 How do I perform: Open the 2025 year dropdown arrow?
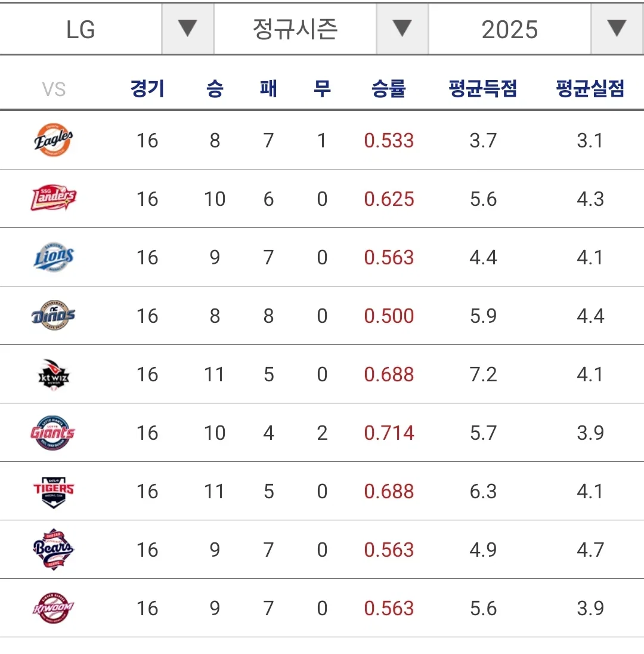pyautogui.click(x=617, y=29)
